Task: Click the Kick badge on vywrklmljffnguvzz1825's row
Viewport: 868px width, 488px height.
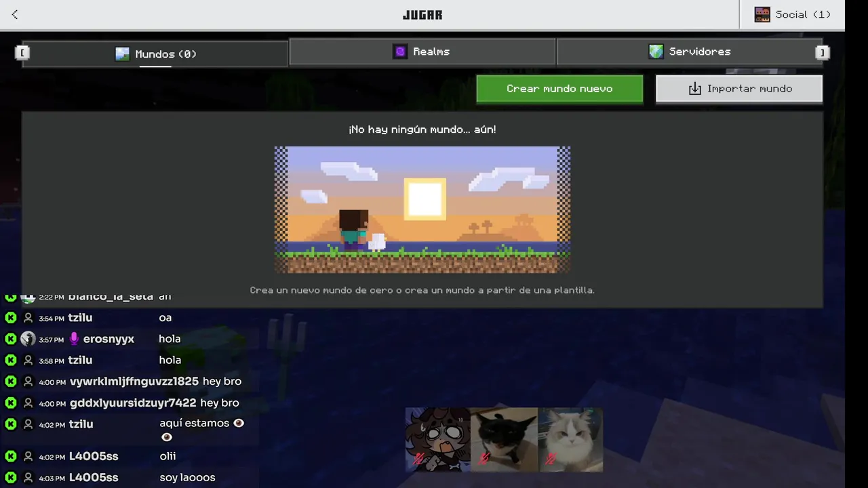Action: [11, 382]
